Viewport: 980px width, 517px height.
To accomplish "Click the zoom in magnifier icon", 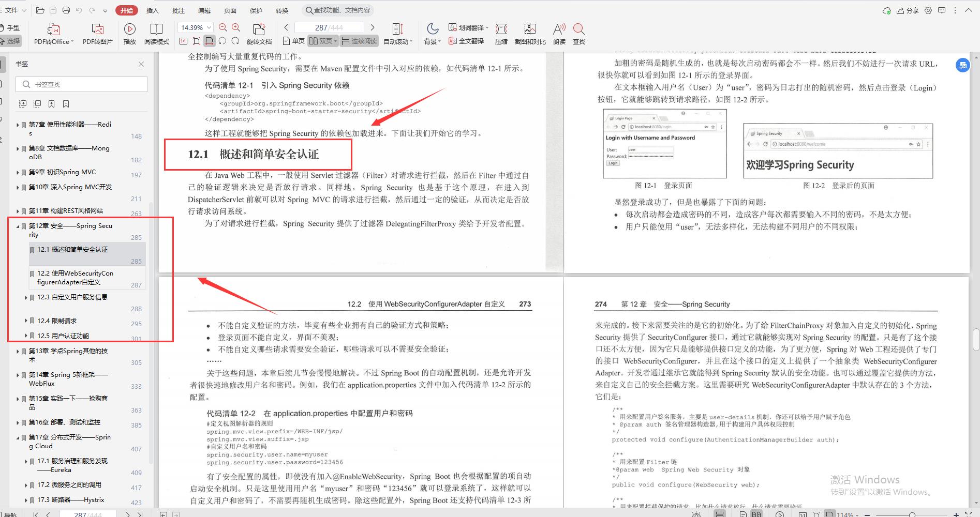I will tap(236, 27).
